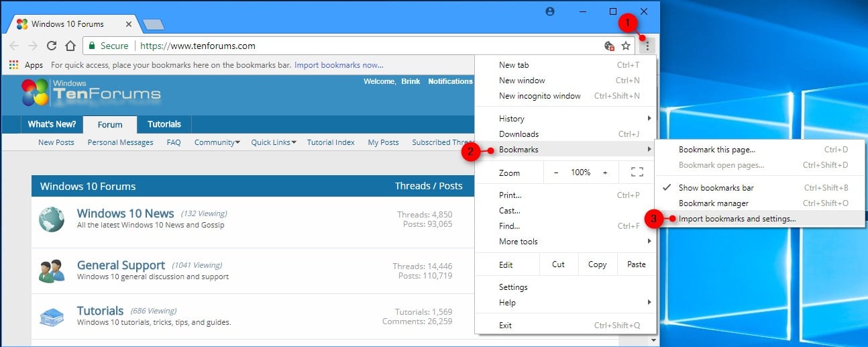The height and width of the screenshot is (347, 868).
Task: Open Downloads from the menu
Action: 565,134
